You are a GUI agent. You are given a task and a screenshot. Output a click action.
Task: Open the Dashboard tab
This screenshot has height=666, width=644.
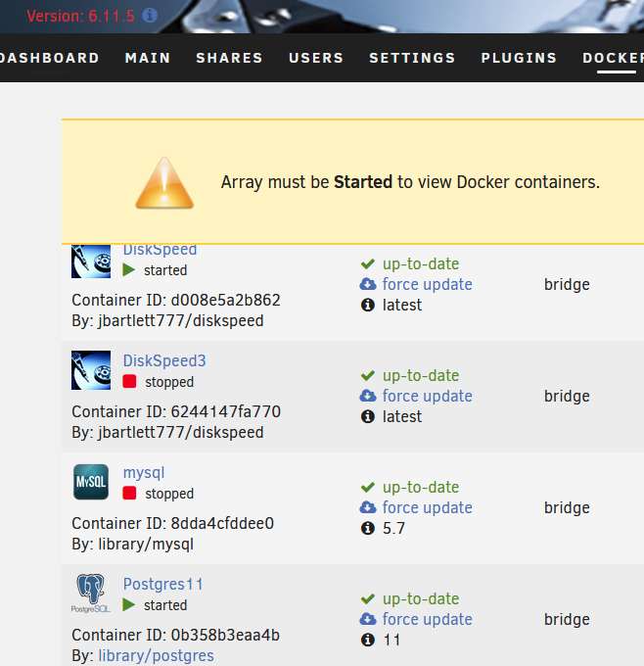coord(50,58)
